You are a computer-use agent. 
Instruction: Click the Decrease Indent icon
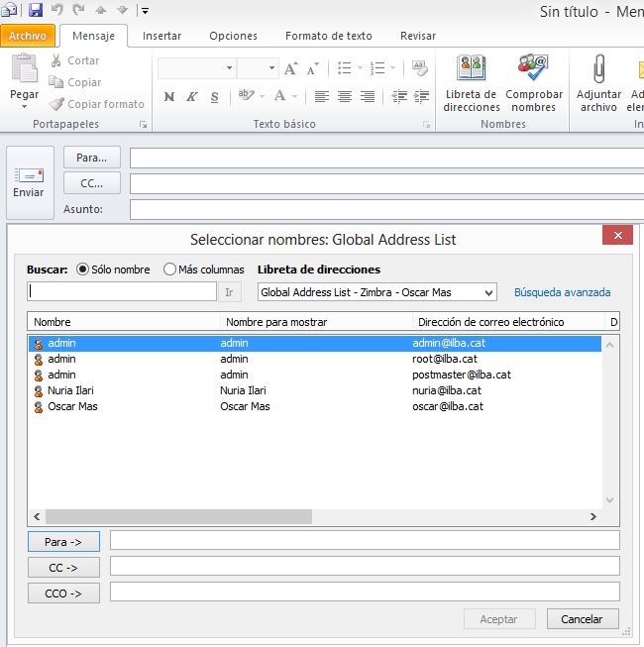(399, 97)
